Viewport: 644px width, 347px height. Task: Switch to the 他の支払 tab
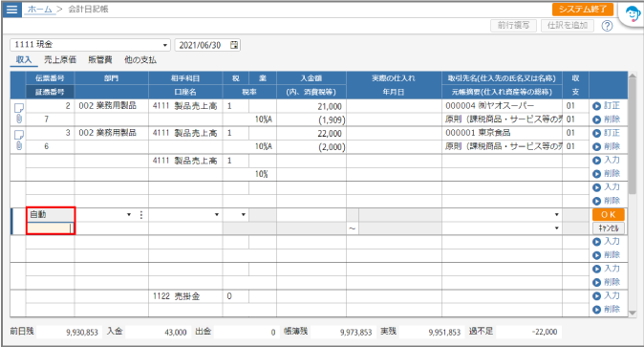(x=140, y=60)
